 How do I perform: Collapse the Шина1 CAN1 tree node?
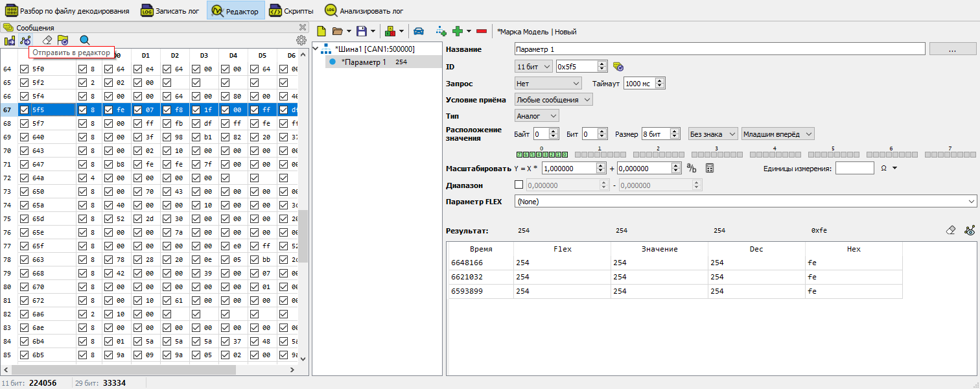[x=316, y=49]
